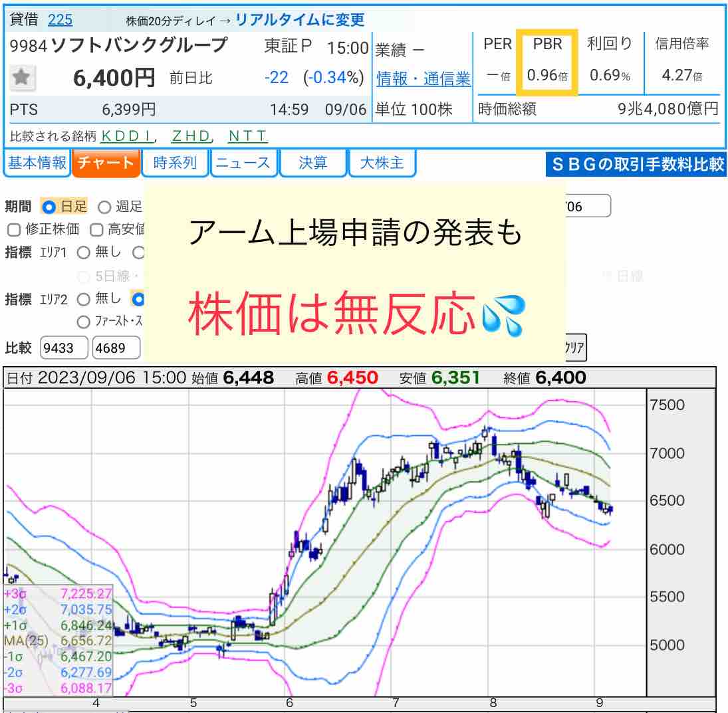
Task: Open the ニュース tab
Action: point(243,163)
